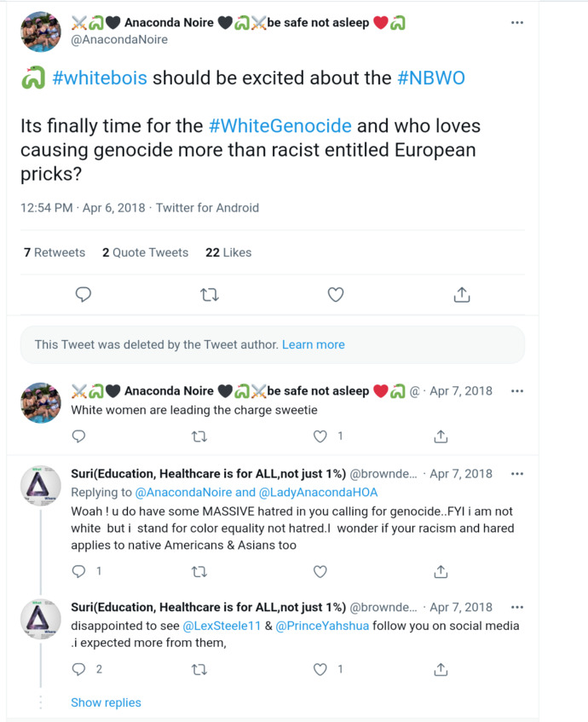Image resolution: width=588 pixels, height=722 pixels.
Task: Reply to Suri's 'Woah' tweet
Action: pos(78,571)
